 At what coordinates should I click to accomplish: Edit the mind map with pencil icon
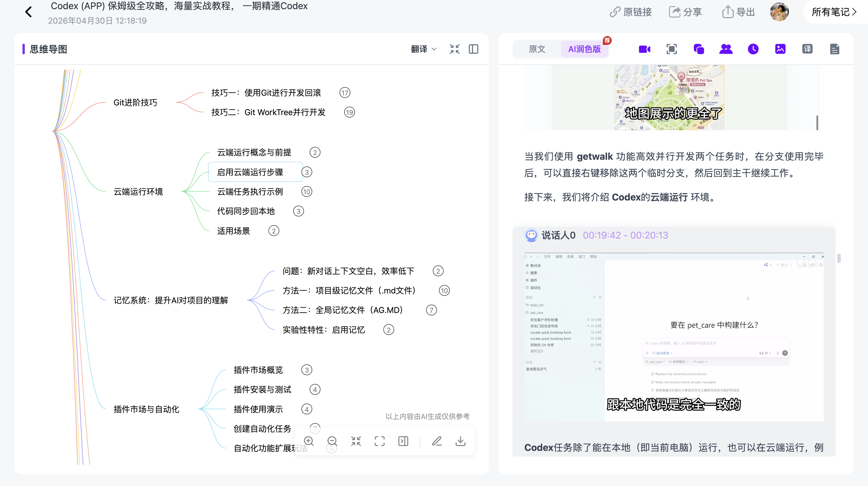tap(437, 441)
